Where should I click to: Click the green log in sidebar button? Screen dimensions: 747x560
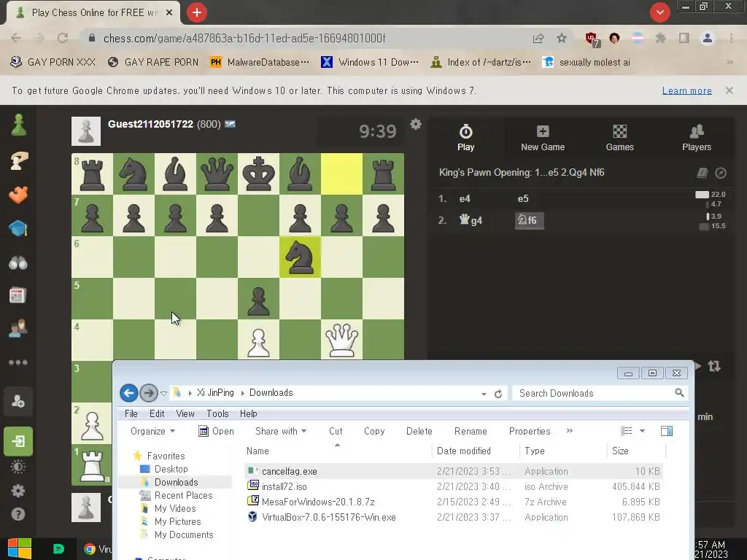[x=18, y=441]
